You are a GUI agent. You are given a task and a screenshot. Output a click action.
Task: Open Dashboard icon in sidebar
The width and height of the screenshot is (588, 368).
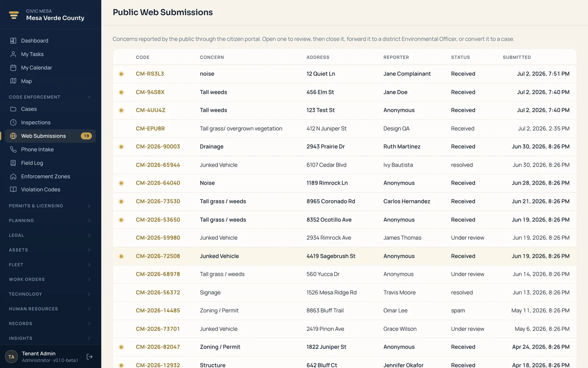(x=13, y=40)
